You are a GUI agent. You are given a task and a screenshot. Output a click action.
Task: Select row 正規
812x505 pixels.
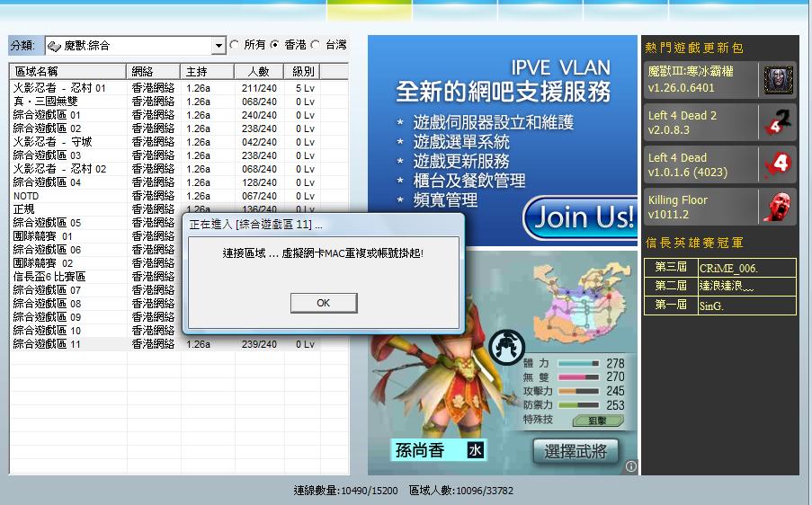coord(179,208)
